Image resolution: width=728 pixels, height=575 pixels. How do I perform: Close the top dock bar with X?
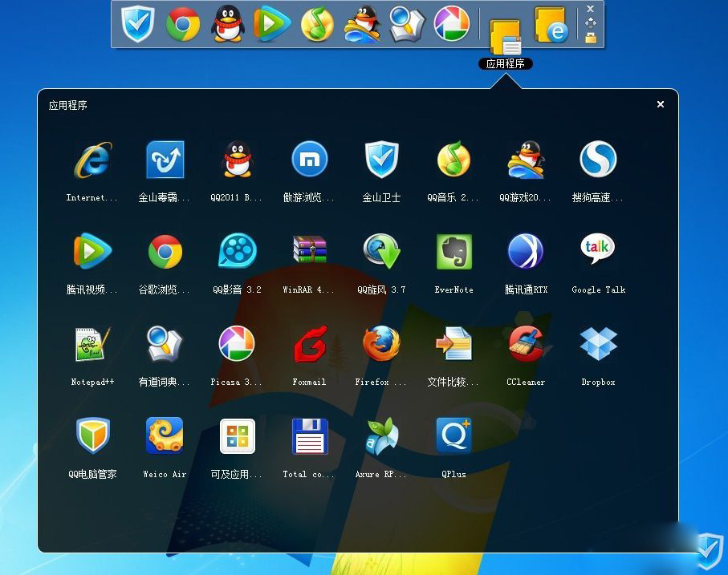click(590, 8)
